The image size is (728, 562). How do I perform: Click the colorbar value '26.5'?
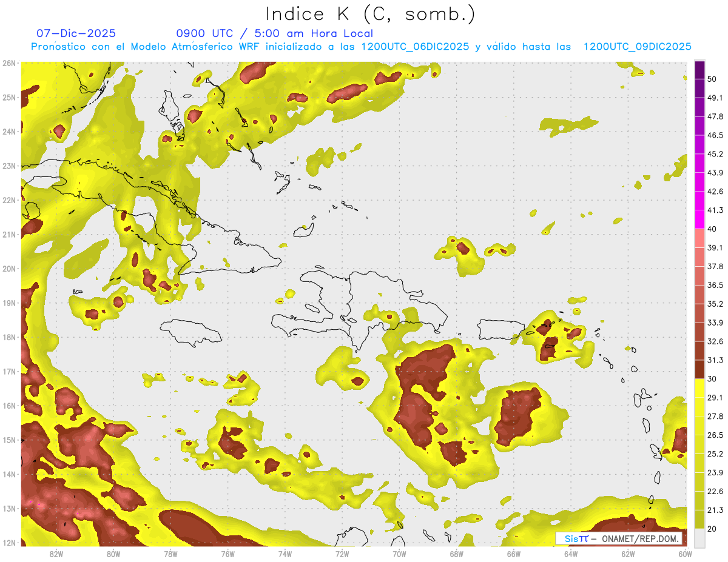pyautogui.click(x=716, y=435)
